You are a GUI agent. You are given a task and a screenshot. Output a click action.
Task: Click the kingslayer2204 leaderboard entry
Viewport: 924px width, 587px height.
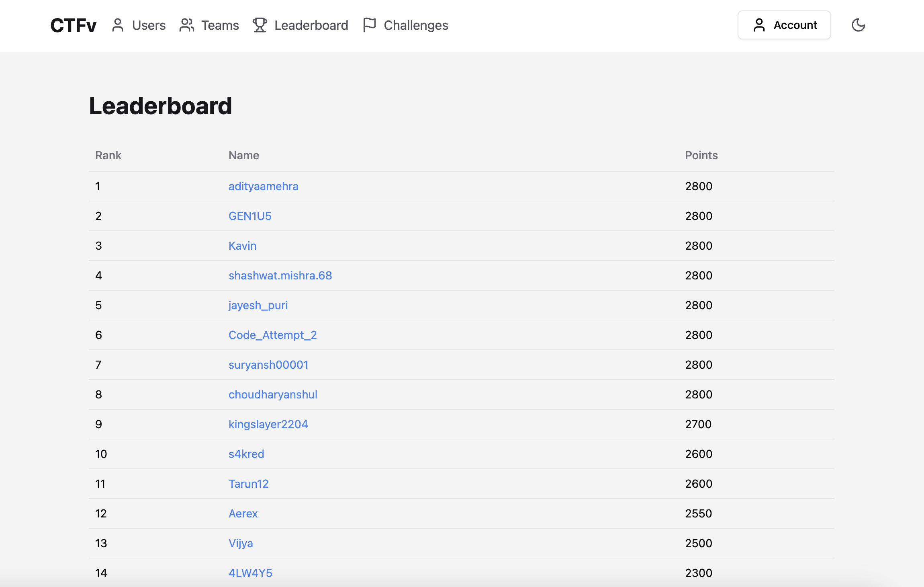pos(268,424)
